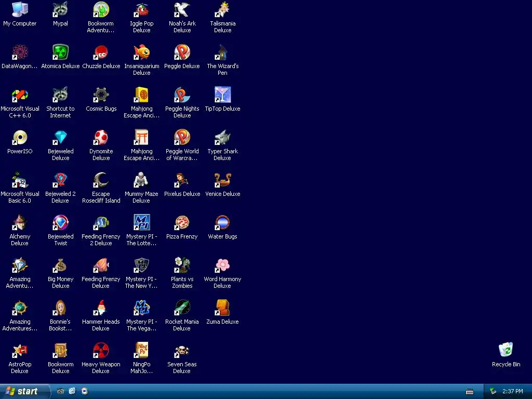The image size is (532, 399).
Task: Click the Hammer Heads Deluxe gnome icon
Action: [101, 308]
